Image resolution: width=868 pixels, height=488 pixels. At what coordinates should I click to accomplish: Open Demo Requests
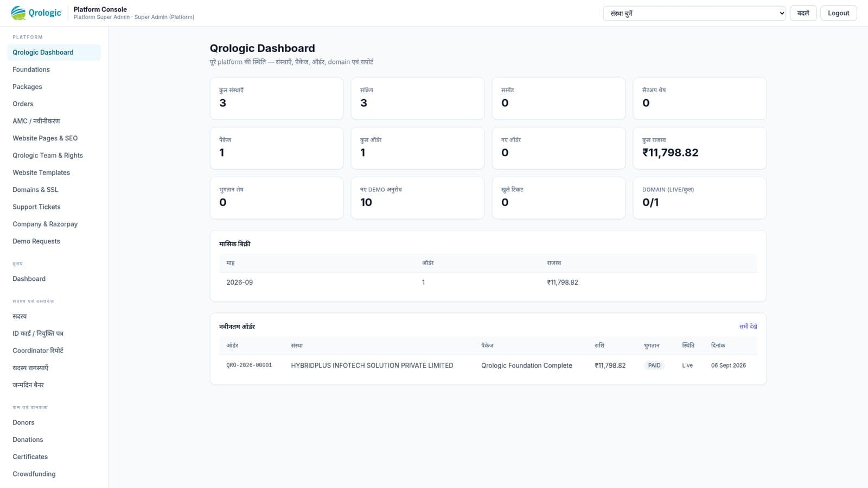coord(54,241)
